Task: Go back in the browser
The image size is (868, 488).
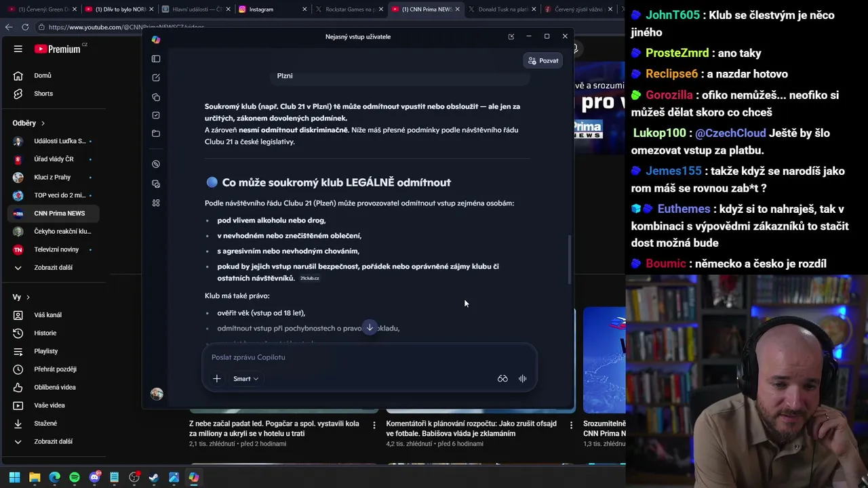Action: point(8,27)
